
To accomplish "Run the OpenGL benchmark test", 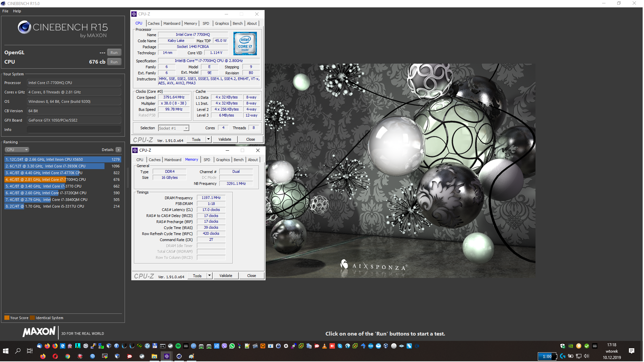I will coord(114,53).
